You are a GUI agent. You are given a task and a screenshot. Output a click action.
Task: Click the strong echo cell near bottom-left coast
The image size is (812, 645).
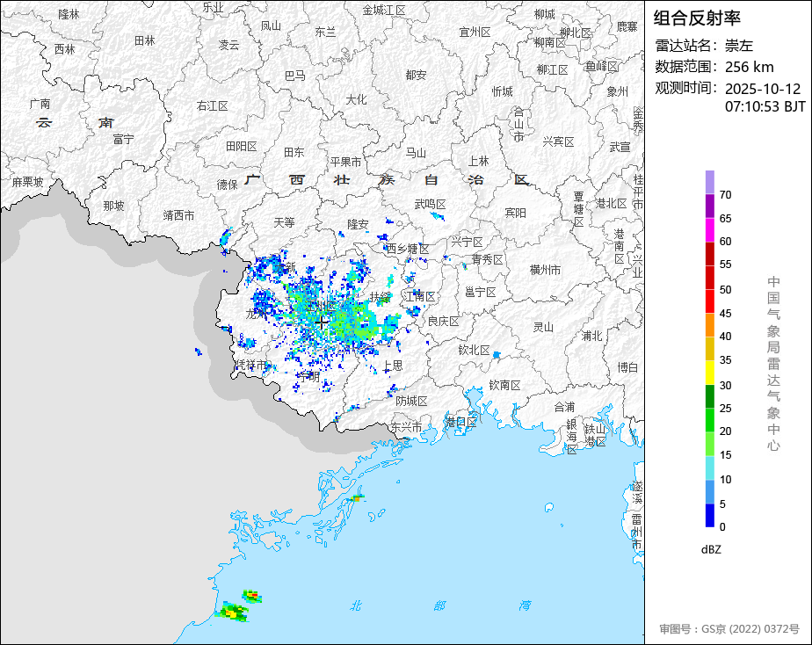233,612
